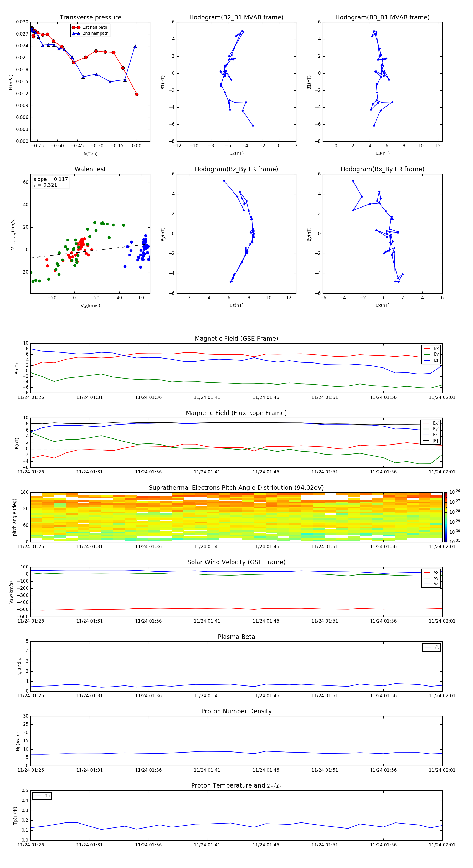This screenshot has width=473, height=868.
Task: Select 'Bx' in the GSE Frame legend
Action: 431,349
